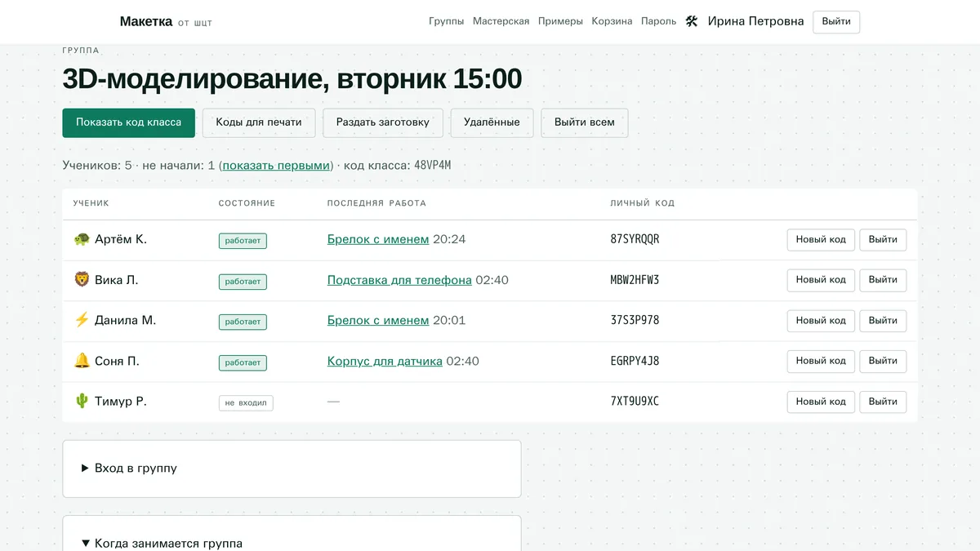Collapse the "Когда занимается группа" section
Screen dimensions: 980x551
click(162, 543)
